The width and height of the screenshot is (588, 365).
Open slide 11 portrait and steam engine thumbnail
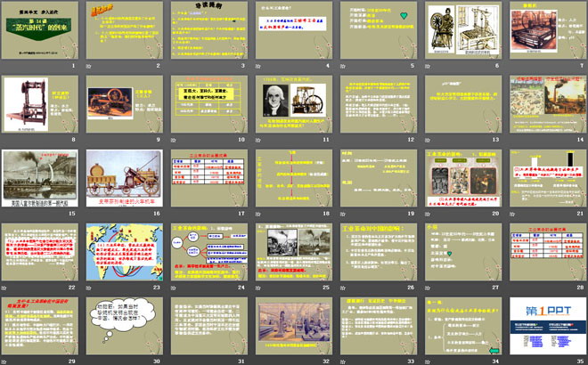click(294, 104)
